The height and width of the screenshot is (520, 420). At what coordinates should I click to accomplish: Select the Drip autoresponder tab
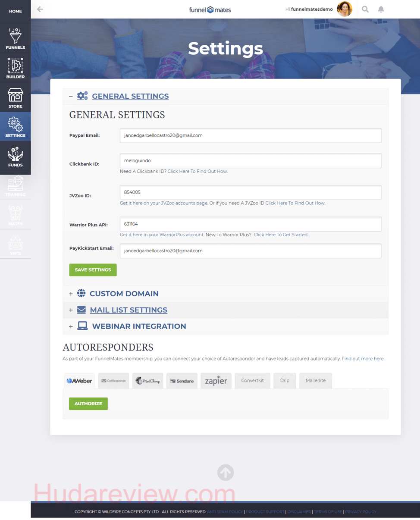pyautogui.click(x=285, y=381)
